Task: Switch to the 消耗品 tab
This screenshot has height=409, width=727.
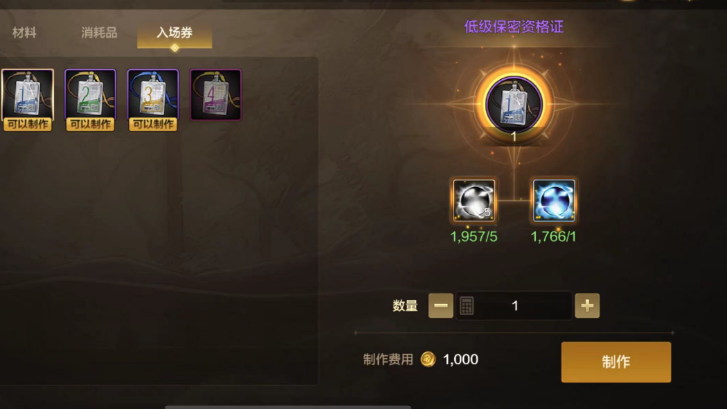Action: pos(99,32)
